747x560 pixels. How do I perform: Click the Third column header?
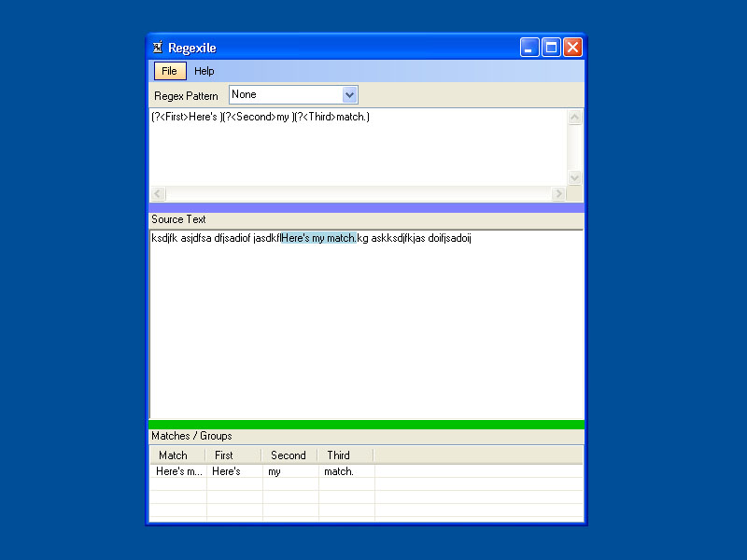point(345,455)
